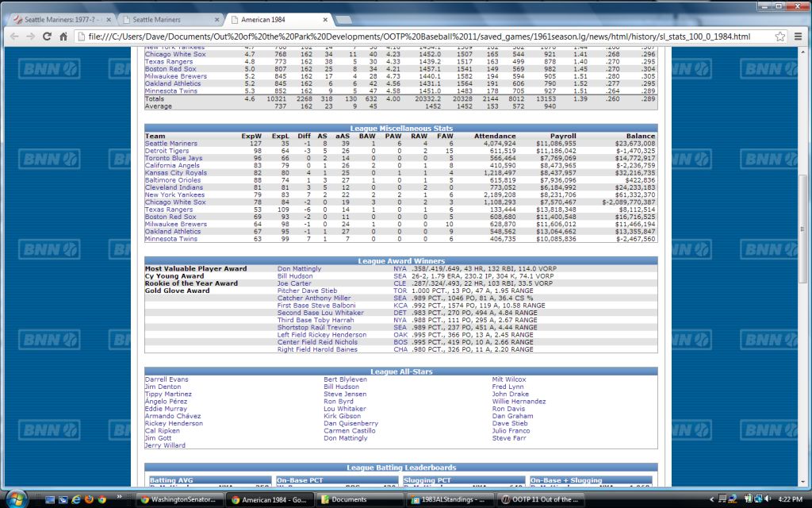
Task: Open Documents folder taskbar button
Action: point(360,500)
